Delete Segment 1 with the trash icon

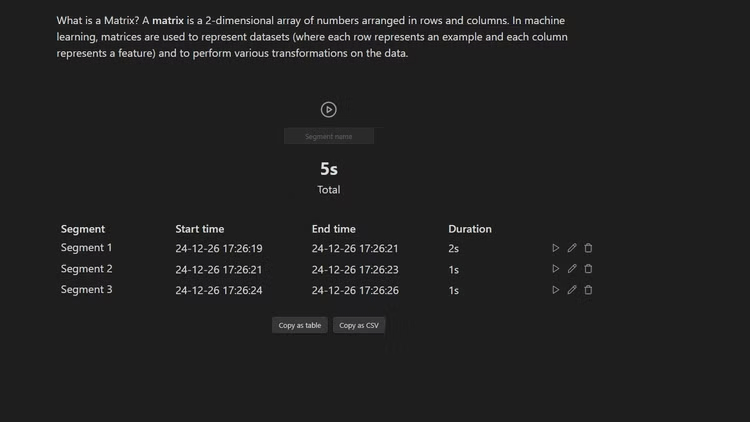point(588,248)
